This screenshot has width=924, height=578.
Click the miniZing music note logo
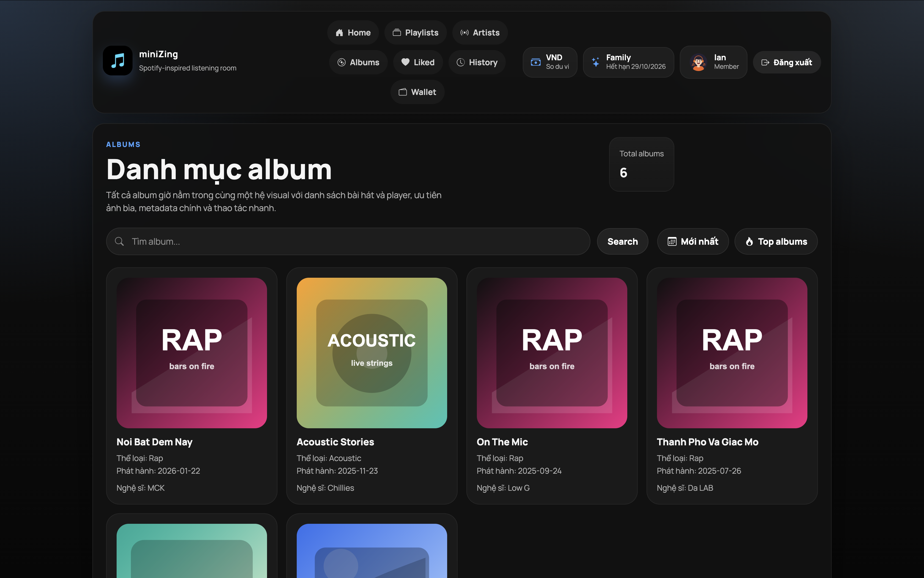pyautogui.click(x=118, y=61)
